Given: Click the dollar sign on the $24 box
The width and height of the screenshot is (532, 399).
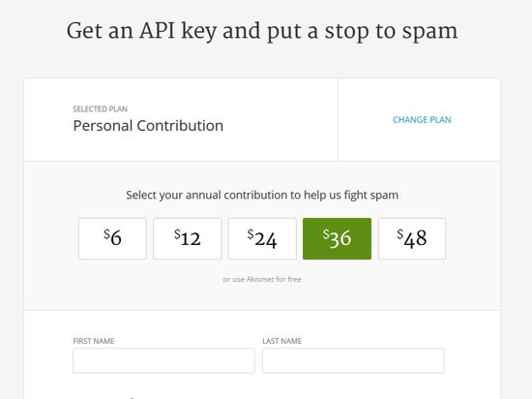Looking at the screenshot, I should [x=251, y=234].
